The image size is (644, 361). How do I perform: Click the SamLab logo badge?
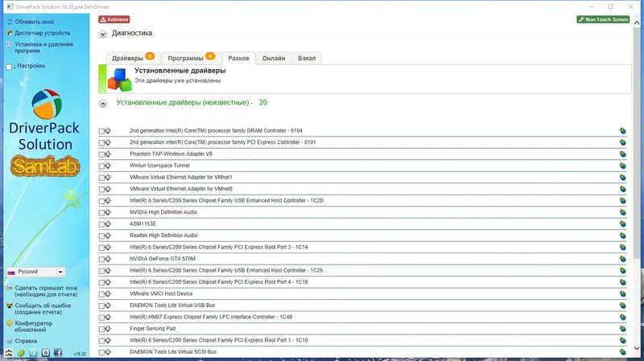coord(45,166)
